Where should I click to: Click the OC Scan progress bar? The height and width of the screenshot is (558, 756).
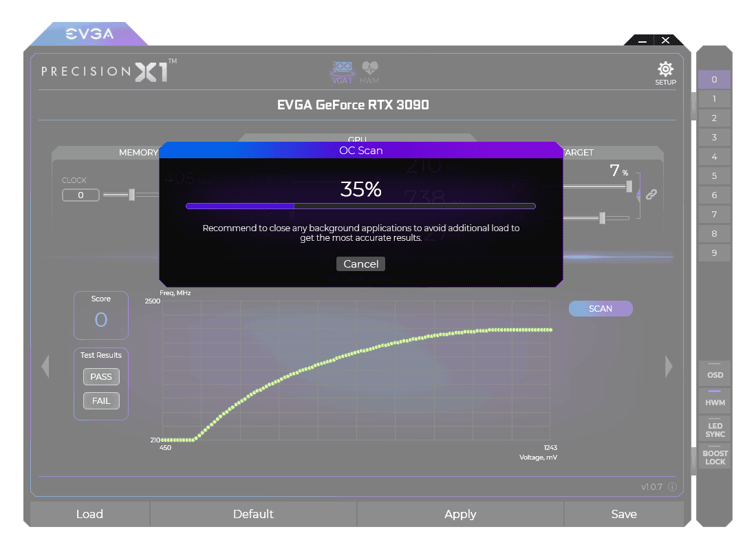pos(360,206)
